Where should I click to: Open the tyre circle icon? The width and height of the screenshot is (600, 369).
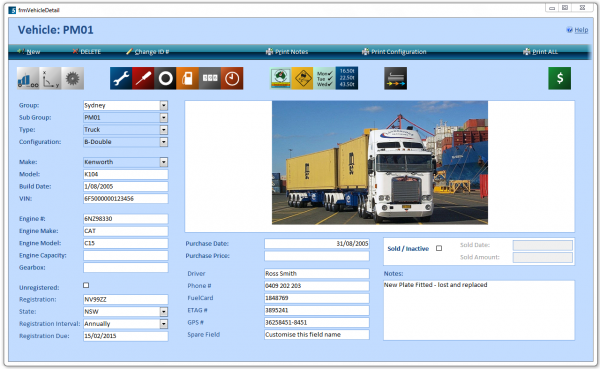coord(165,78)
